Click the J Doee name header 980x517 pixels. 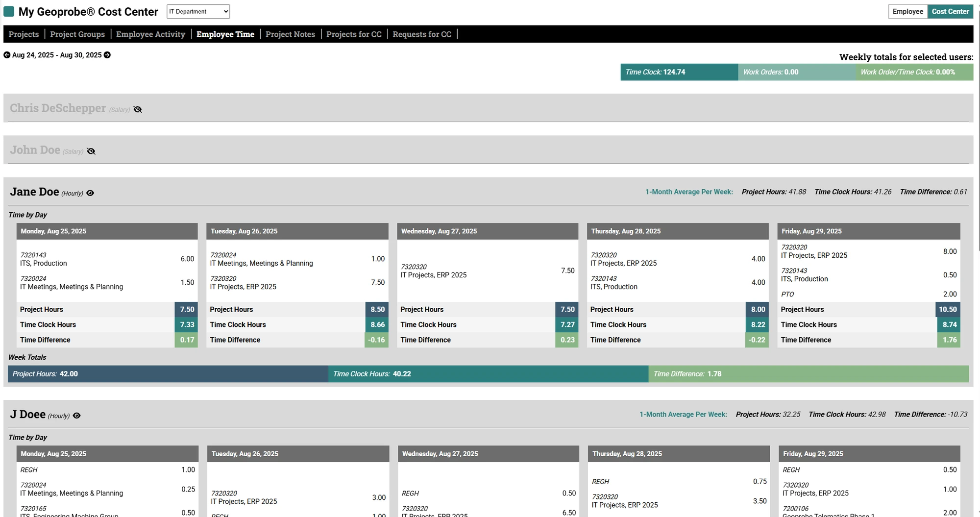pyautogui.click(x=27, y=415)
